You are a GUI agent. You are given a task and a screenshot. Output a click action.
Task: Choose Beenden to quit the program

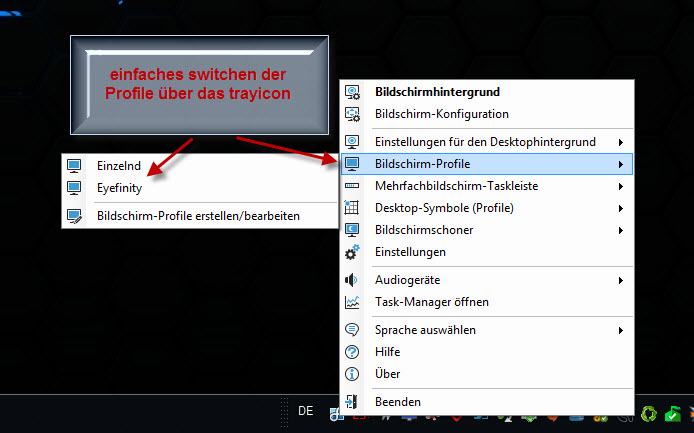tap(487, 402)
